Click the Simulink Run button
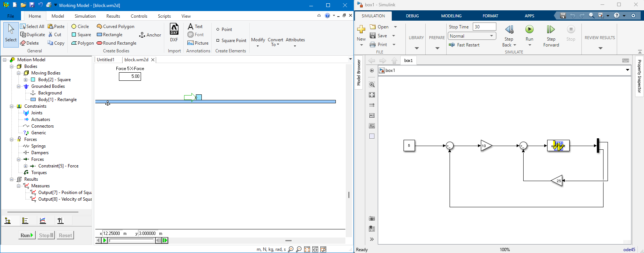Image resolution: width=644 pixels, height=253 pixels. (529, 32)
